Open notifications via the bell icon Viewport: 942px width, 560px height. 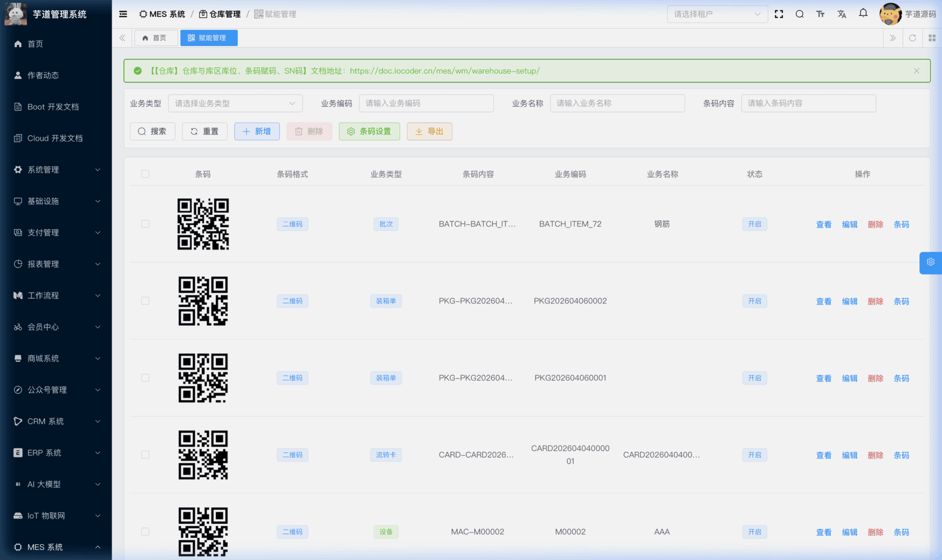coord(863,13)
